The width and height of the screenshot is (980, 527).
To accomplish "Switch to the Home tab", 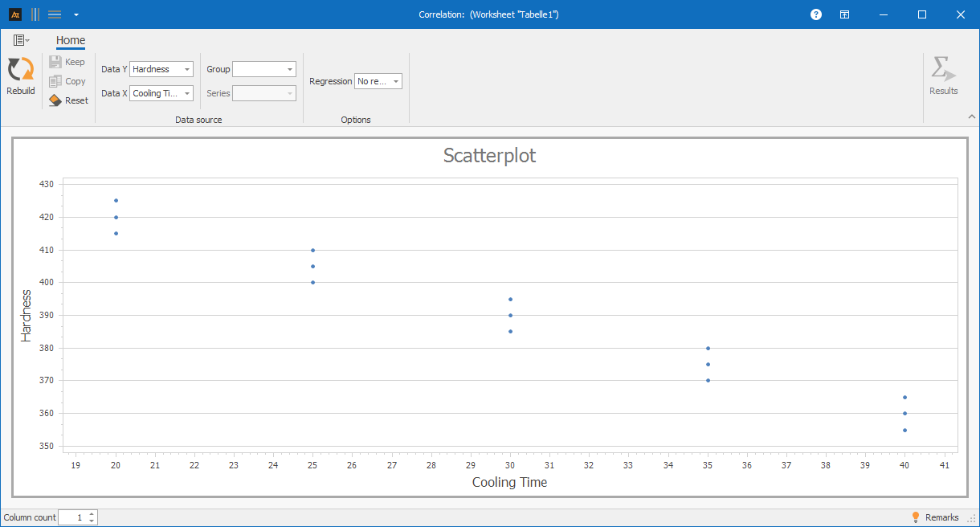I will 71,41.
